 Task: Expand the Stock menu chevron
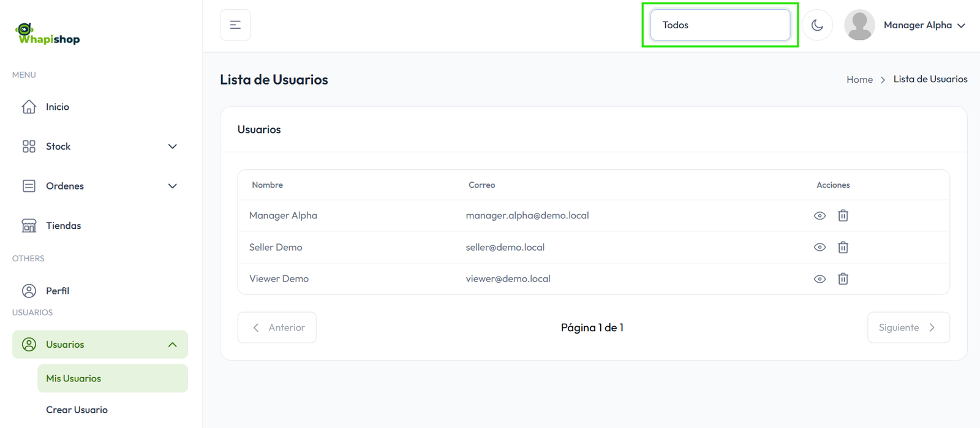pyautogui.click(x=173, y=147)
